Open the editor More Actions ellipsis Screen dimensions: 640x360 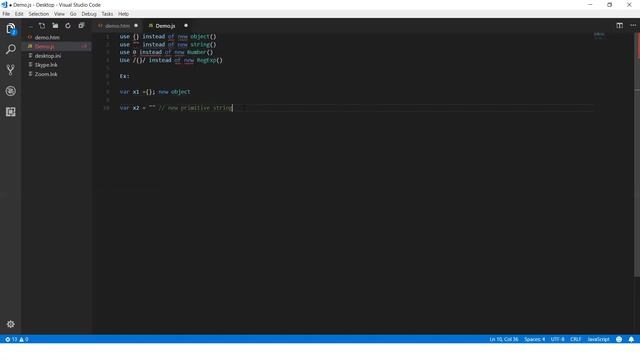tap(633, 25)
